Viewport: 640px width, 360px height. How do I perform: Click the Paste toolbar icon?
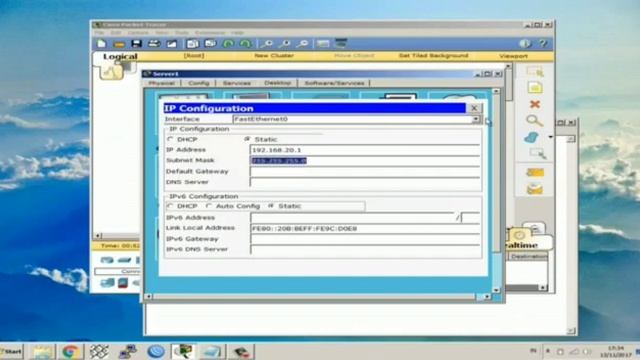pyautogui.click(x=210, y=44)
